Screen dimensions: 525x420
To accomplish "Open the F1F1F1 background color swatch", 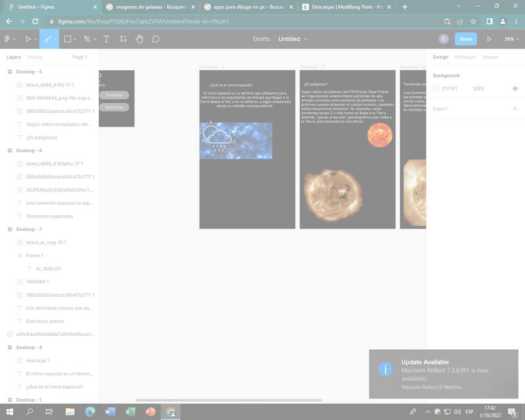I will (437, 88).
